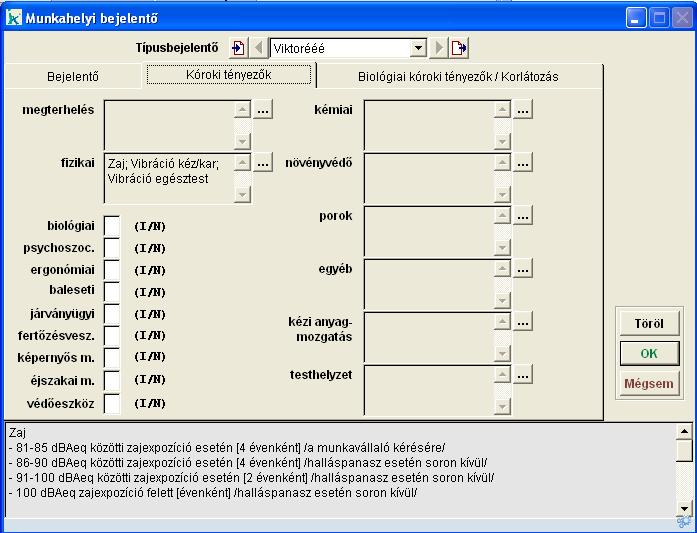Screen dimensions: 697x533
Task: Toggle the biológiai (I/N) box
Action: point(112,226)
